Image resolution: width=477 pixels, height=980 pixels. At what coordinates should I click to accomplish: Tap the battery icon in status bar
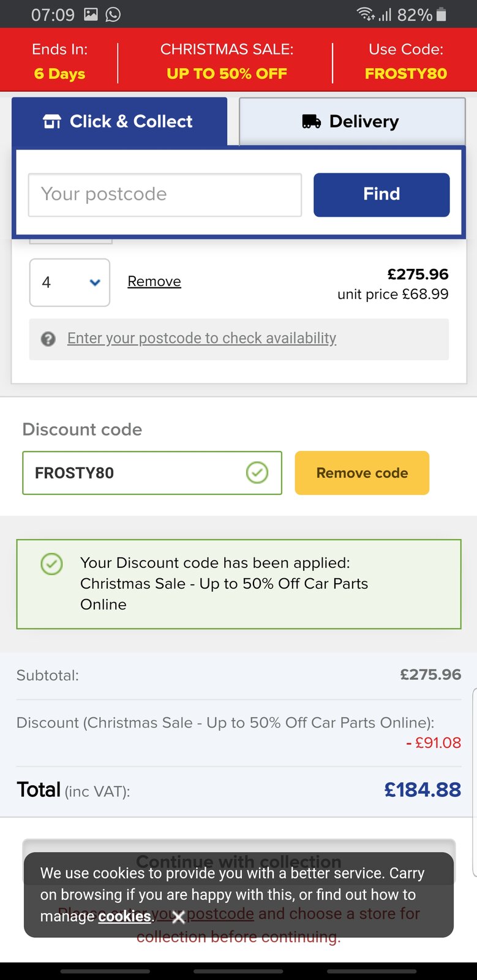(x=441, y=14)
